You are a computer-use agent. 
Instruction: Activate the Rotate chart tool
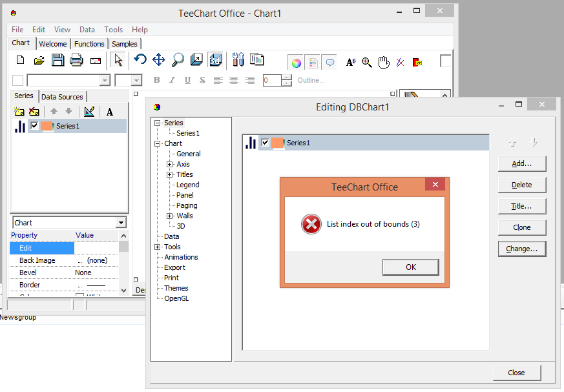pyautogui.click(x=140, y=59)
